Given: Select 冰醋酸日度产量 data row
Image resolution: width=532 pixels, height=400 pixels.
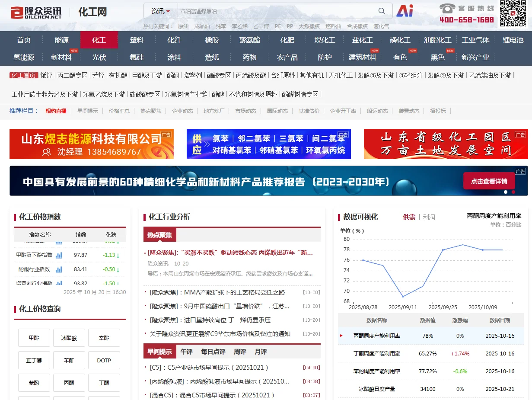Looking at the screenshot, I should pos(430,389).
